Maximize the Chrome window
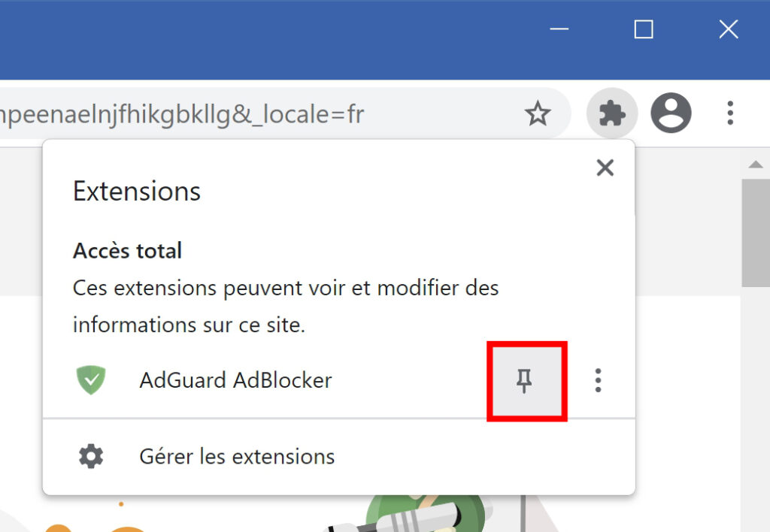Image resolution: width=770 pixels, height=532 pixels. 644,29
